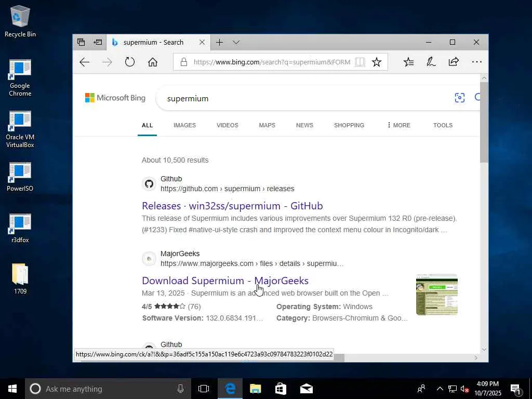Viewport: 532px width, 399px height.
Task: Click the MajorGeeks site favicon
Action: point(149,259)
